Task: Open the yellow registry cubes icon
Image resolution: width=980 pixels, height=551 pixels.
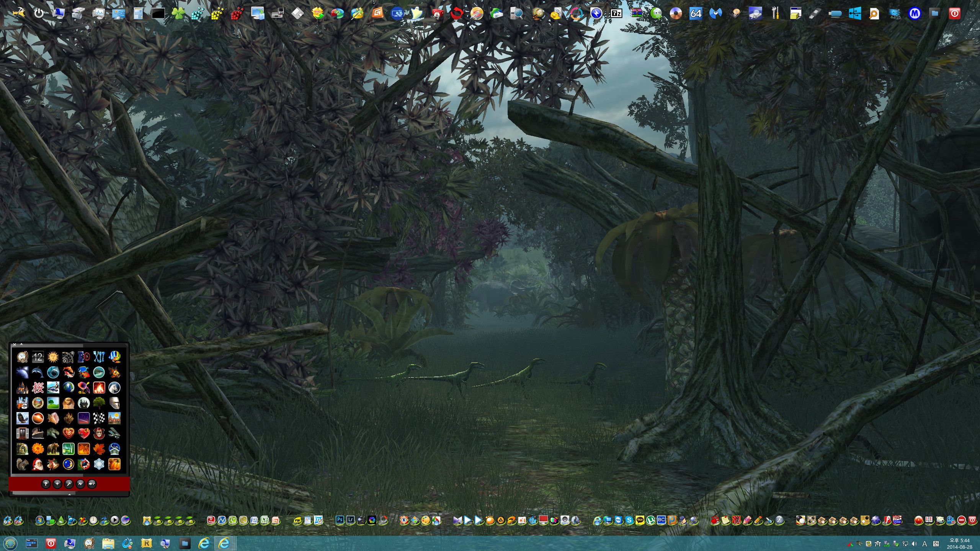Action: coord(218,14)
